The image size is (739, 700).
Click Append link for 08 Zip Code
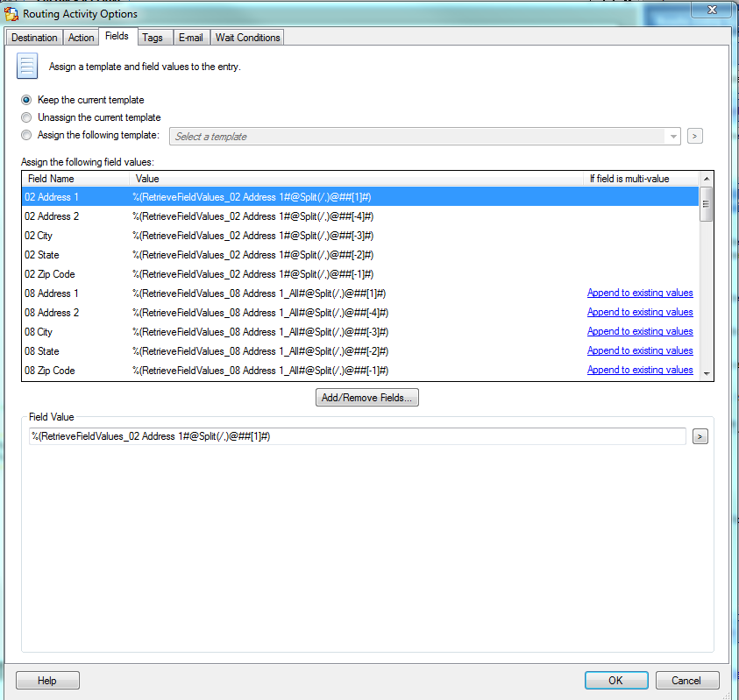coord(640,371)
